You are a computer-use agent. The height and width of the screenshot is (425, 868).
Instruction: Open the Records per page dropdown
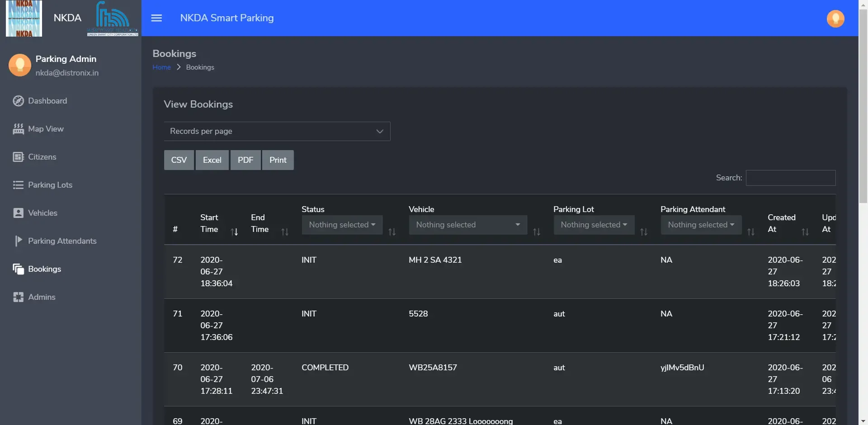[x=277, y=131]
